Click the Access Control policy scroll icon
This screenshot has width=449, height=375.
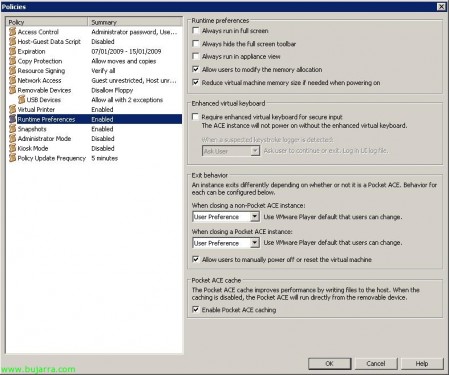pos(12,32)
